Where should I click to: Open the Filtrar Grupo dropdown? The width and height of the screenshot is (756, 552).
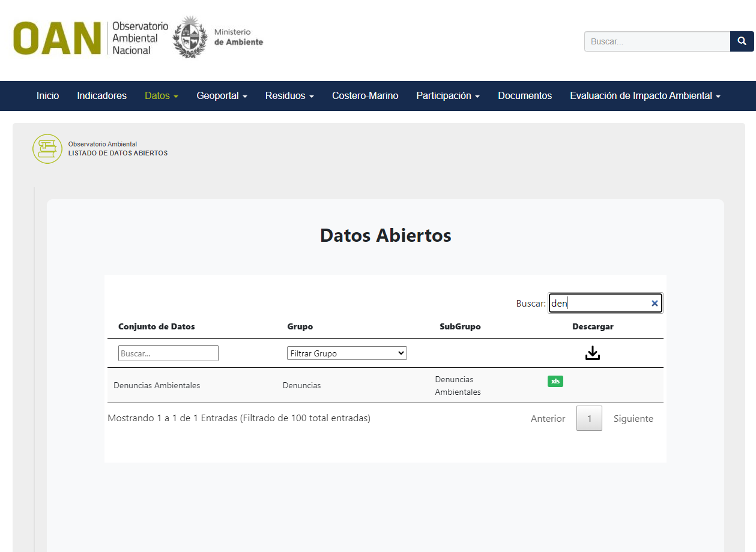click(x=347, y=353)
